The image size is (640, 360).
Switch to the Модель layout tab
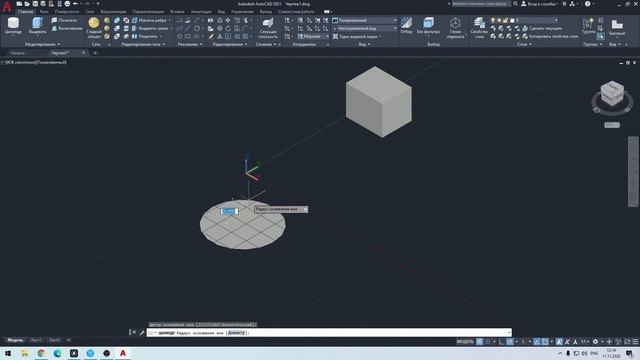[x=15, y=340]
